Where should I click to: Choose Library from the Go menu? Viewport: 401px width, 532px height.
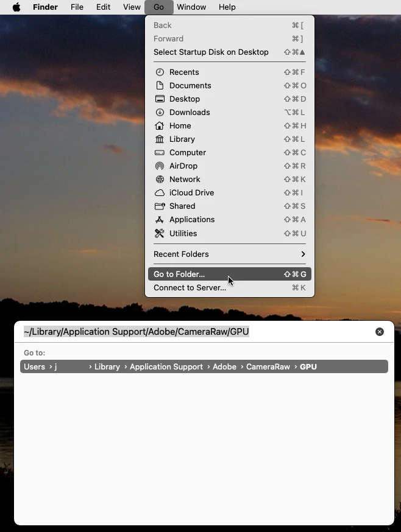click(230, 139)
